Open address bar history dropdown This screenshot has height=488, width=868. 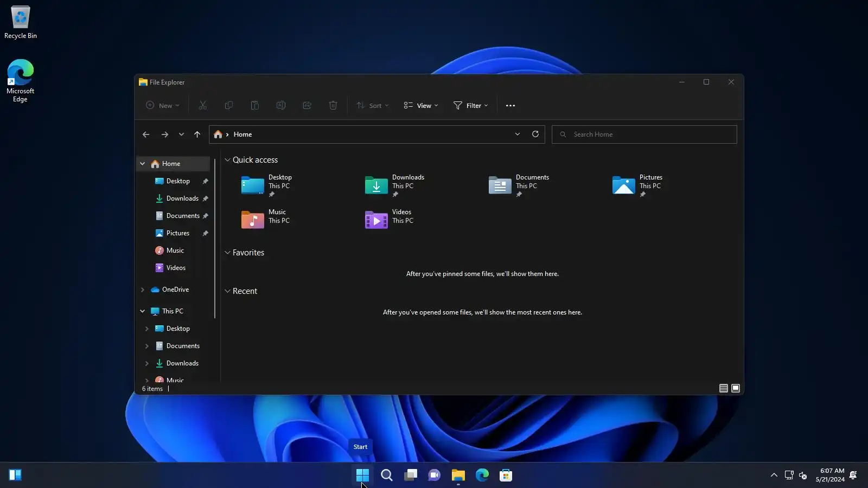pos(518,134)
